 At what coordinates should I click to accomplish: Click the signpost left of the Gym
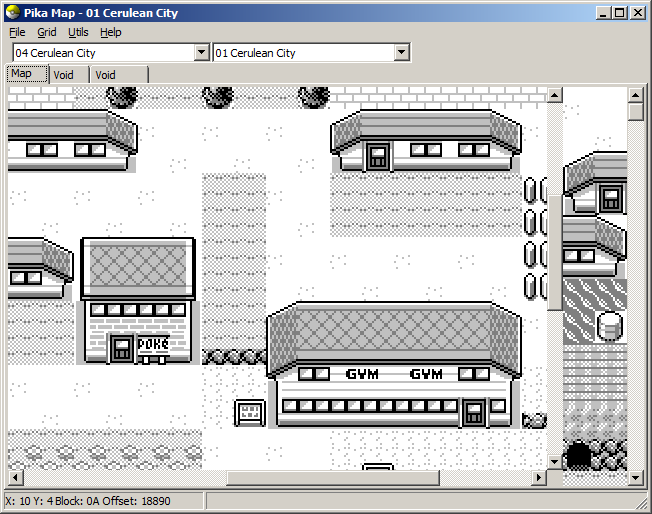tap(249, 413)
